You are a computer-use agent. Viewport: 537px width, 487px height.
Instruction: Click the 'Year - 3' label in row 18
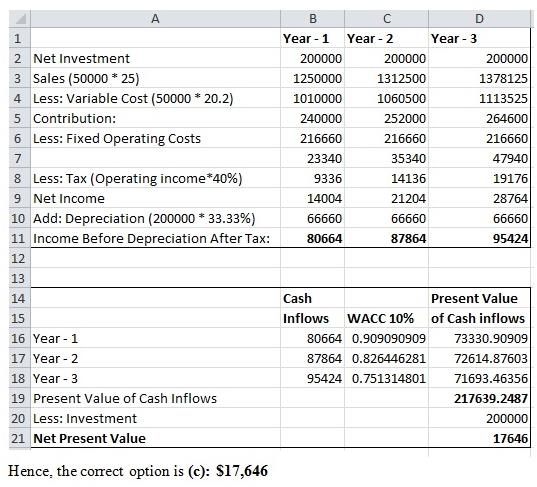click(x=155, y=378)
